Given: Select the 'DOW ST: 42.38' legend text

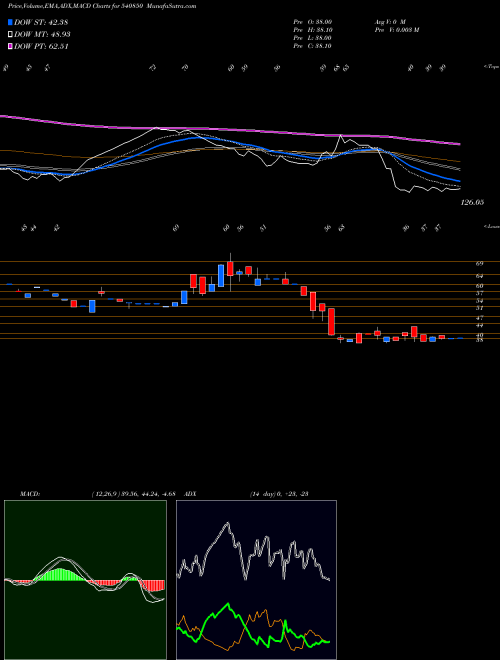Looking at the screenshot, I should pos(41,22).
